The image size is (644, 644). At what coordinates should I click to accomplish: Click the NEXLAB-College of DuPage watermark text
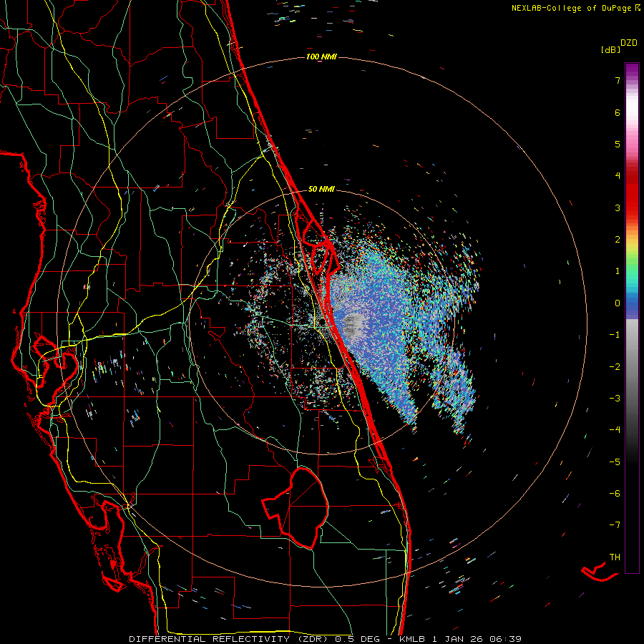point(575,8)
